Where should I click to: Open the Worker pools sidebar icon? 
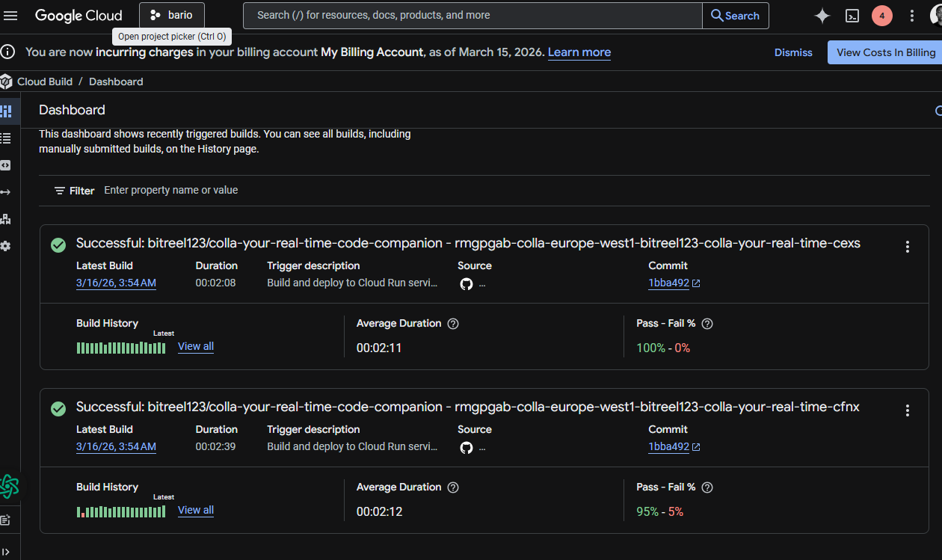point(6,219)
